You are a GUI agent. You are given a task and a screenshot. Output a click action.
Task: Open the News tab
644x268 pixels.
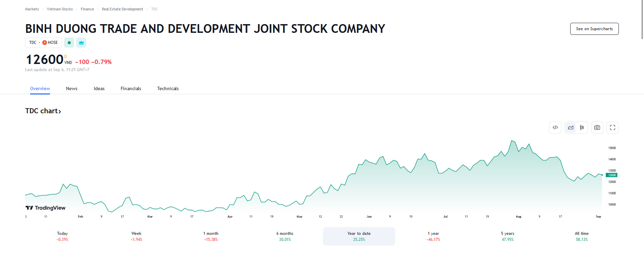point(71,88)
